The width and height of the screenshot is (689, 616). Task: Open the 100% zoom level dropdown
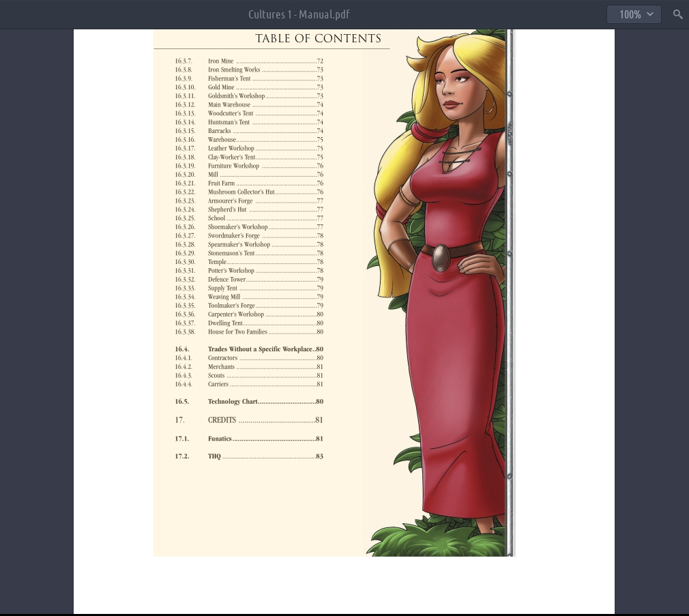(x=634, y=14)
